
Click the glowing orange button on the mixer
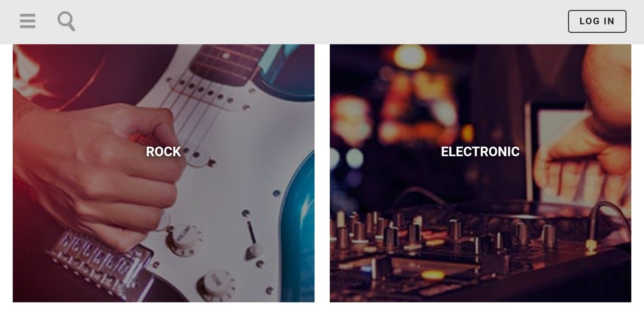click(432, 275)
